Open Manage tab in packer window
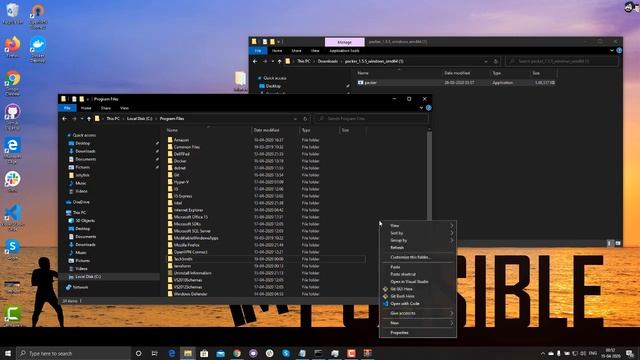The width and height of the screenshot is (640, 360). point(344,42)
